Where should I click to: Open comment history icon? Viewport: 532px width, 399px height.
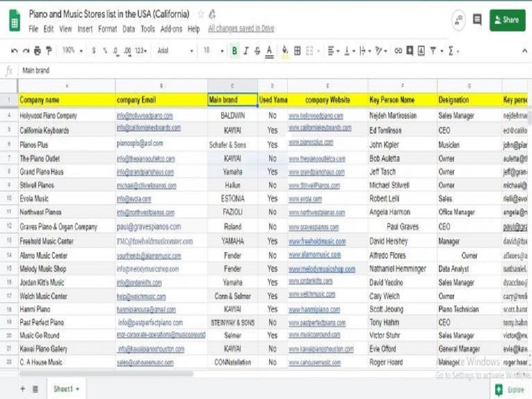[477, 20]
